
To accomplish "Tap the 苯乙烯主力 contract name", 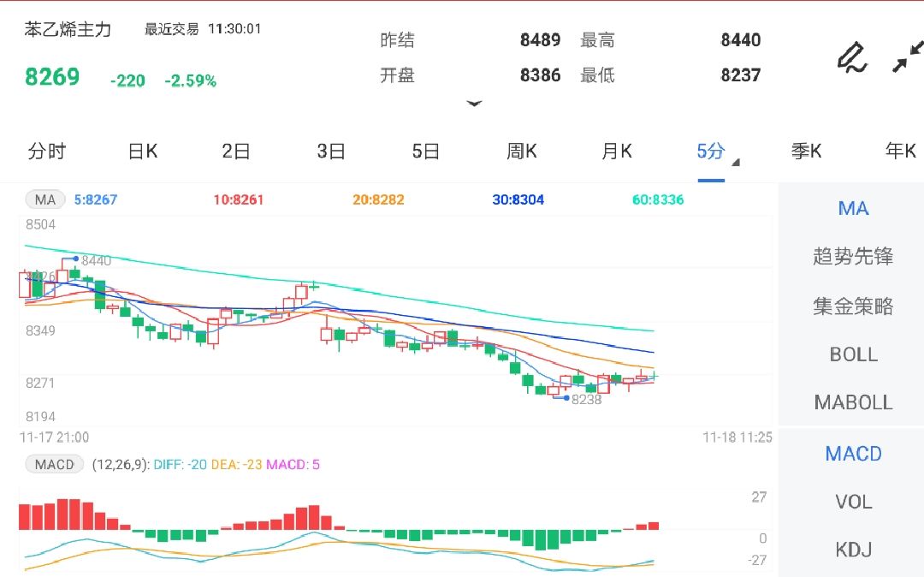I will coord(68,29).
